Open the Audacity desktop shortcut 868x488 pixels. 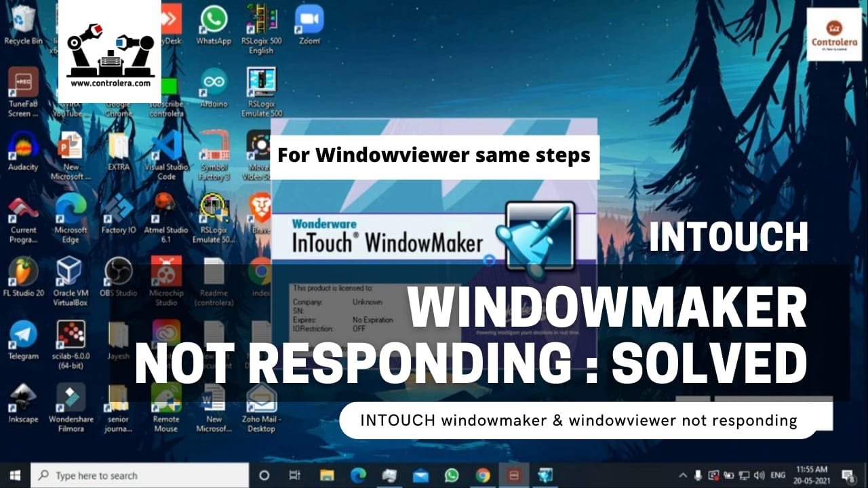(23, 152)
